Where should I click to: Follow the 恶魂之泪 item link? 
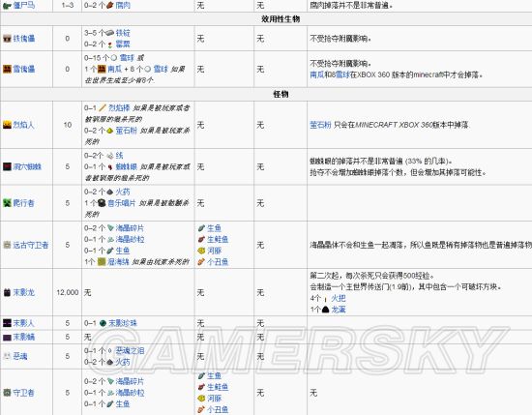click(130, 350)
